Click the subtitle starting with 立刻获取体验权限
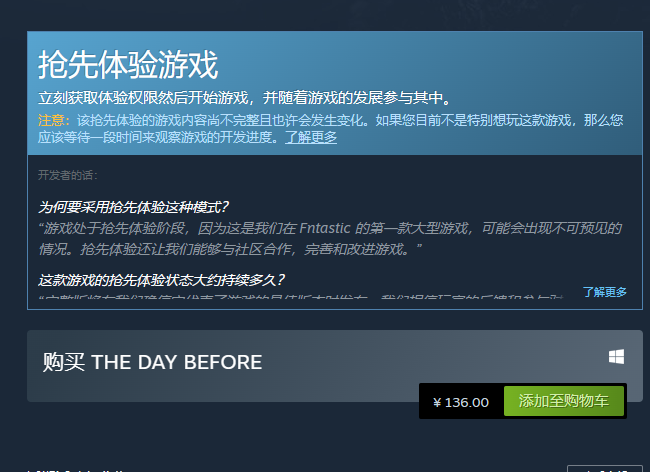The width and height of the screenshot is (650, 472). pyautogui.click(x=245, y=98)
